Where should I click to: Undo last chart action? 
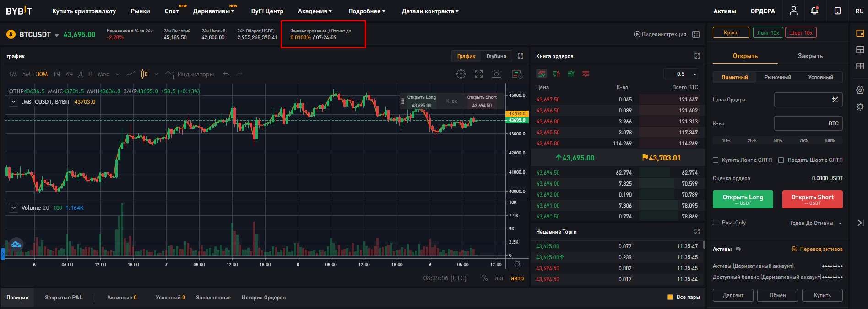click(x=226, y=74)
